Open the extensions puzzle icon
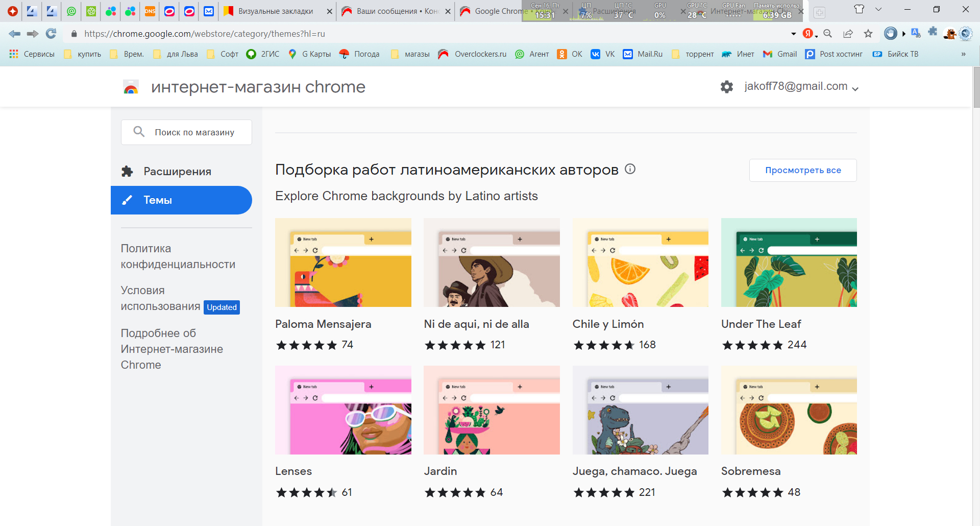Screen dimensions: 980x526 click(933, 32)
